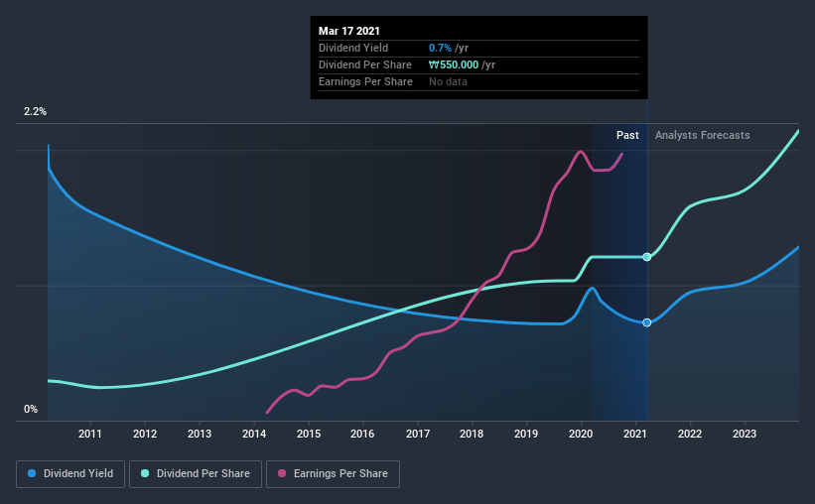Viewport: 815px width, 504px height.
Task: Click the 0.7% dividend yield value
Action: tap(440, 48)
